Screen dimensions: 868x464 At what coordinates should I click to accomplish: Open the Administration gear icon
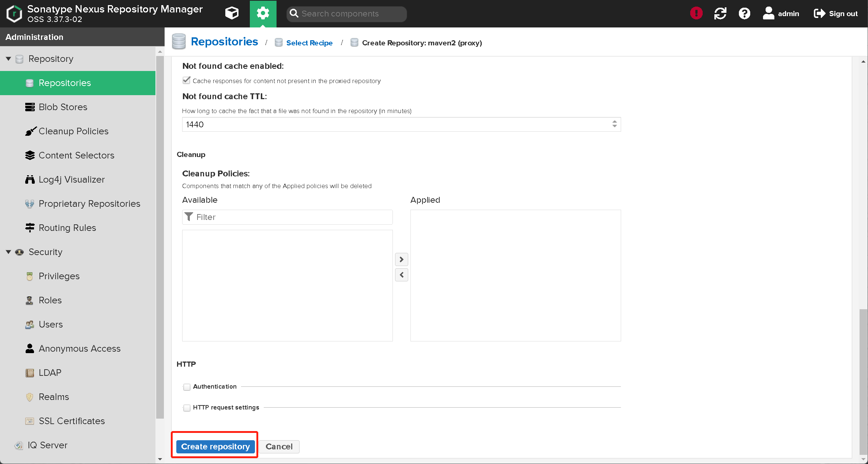[263, 14]
